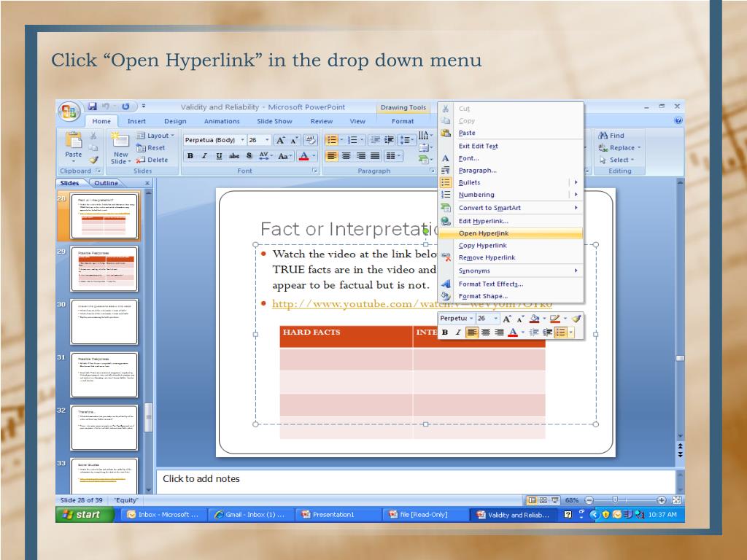Shrink font on the mini toolbar
This screenshot has width=747, height=560.
pos(519,319)
